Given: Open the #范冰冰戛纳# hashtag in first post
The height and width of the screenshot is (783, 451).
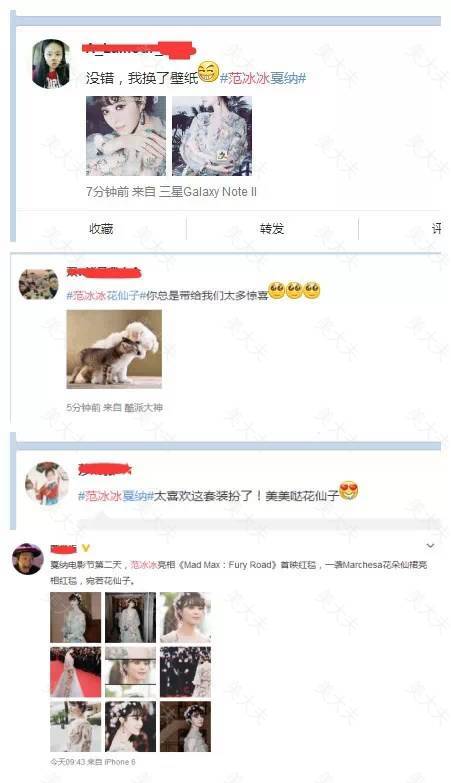Looking at the screenshot, I should tap(263, 78).
